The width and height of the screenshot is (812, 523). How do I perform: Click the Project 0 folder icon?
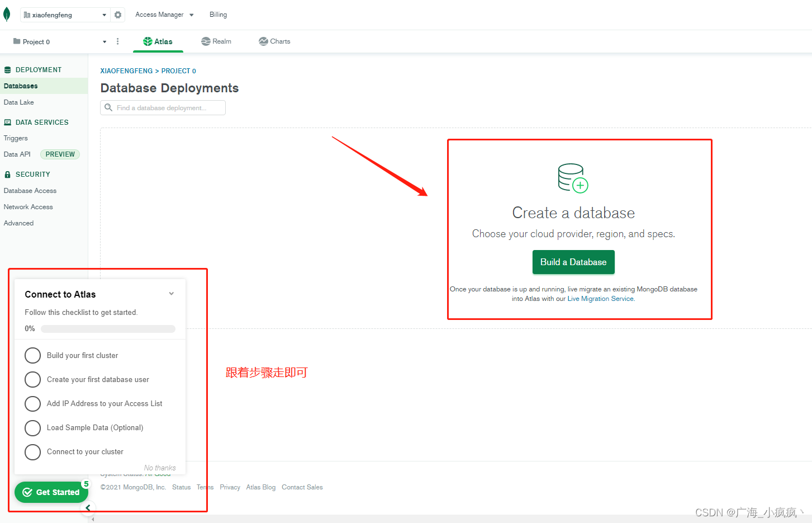coord(17,41)
